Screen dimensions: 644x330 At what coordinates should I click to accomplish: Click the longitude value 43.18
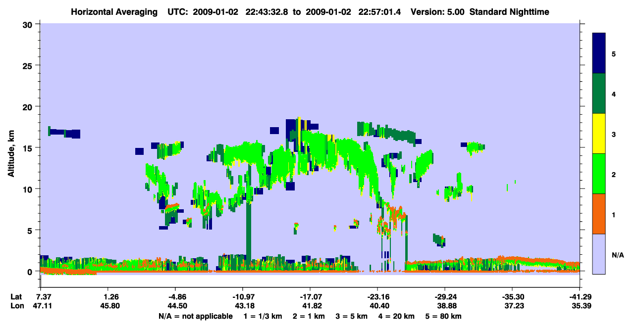[244, 306]
